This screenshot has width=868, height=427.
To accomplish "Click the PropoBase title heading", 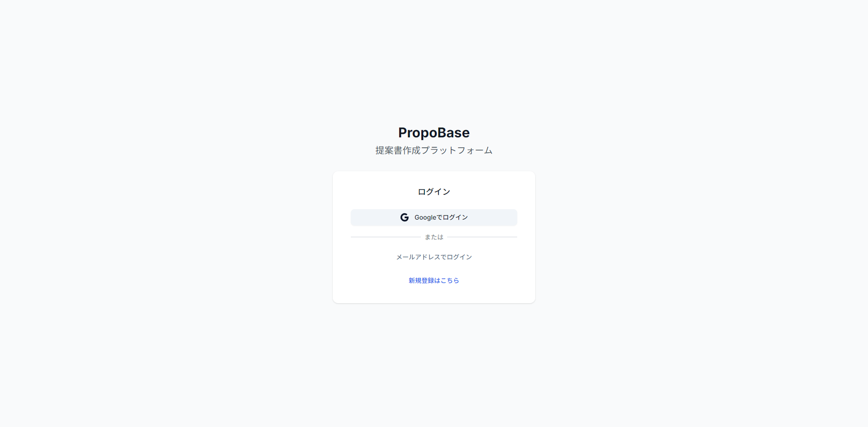I will coord(434,133).
